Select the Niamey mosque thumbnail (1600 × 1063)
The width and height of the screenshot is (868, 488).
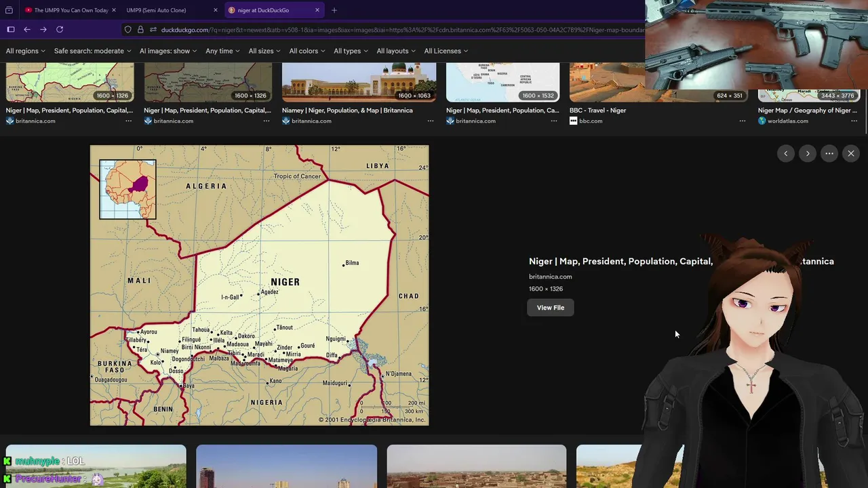point(359,82)
